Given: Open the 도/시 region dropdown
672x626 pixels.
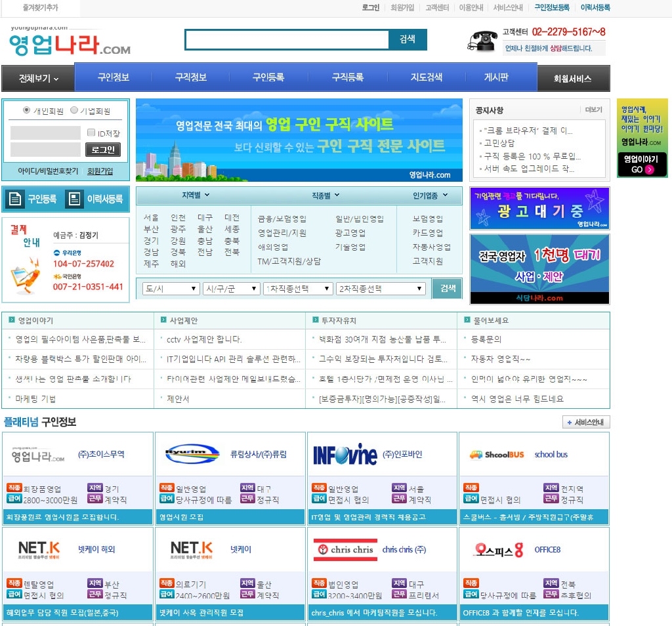Looking at the screenshot, I should [171, 289].
